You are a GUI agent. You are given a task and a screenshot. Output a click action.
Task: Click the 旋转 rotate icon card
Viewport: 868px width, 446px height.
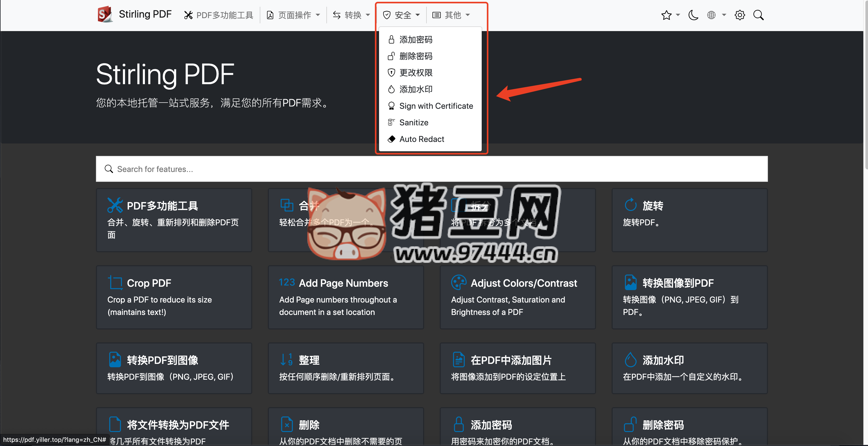[x=631, y=205]
